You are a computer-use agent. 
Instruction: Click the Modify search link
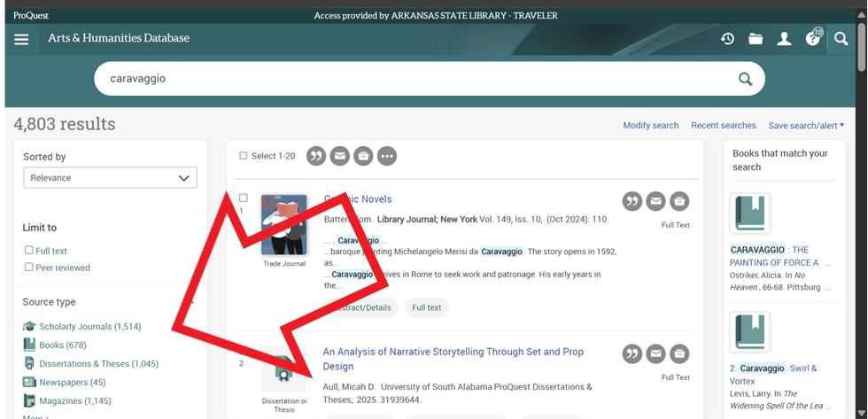650,126
